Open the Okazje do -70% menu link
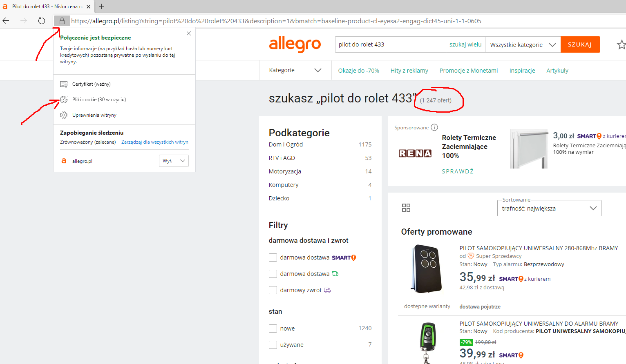626x364 pixels. 358,71
